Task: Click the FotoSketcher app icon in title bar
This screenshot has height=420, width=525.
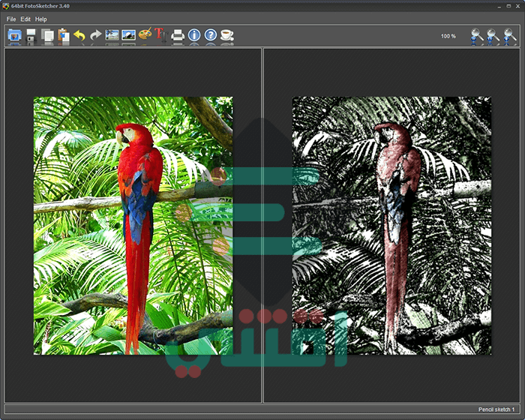Action: (6, 6)
